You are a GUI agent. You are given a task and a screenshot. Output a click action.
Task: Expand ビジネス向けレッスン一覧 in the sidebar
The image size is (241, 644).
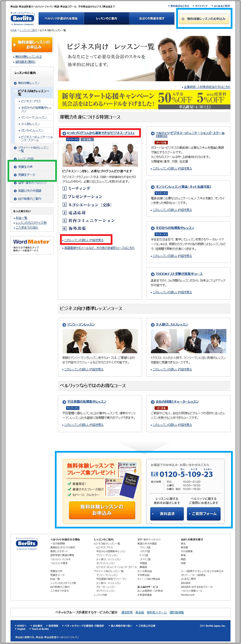click(x=33, y=93)
